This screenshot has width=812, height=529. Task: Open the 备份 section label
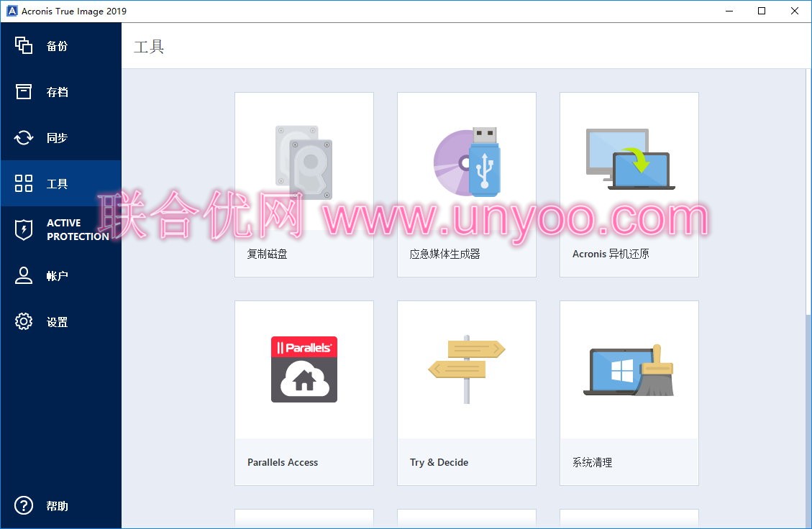coord(57,46)
